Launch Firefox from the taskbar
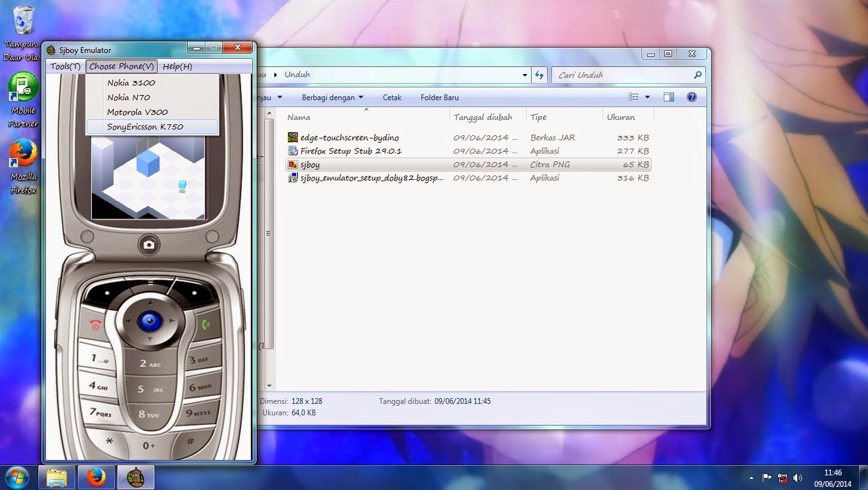868x490 pixels. 96,477
